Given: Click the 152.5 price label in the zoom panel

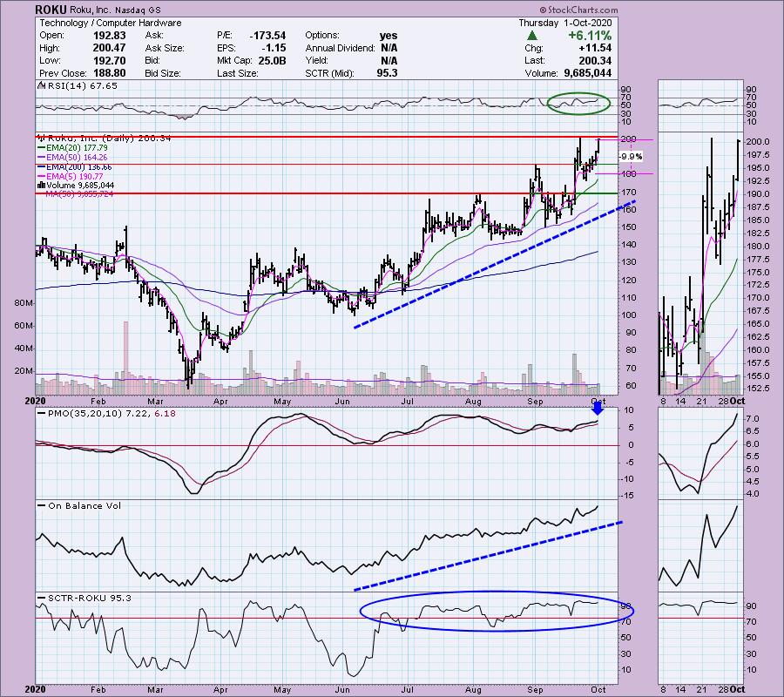Looking at the screenshot, I should point(758,389).
